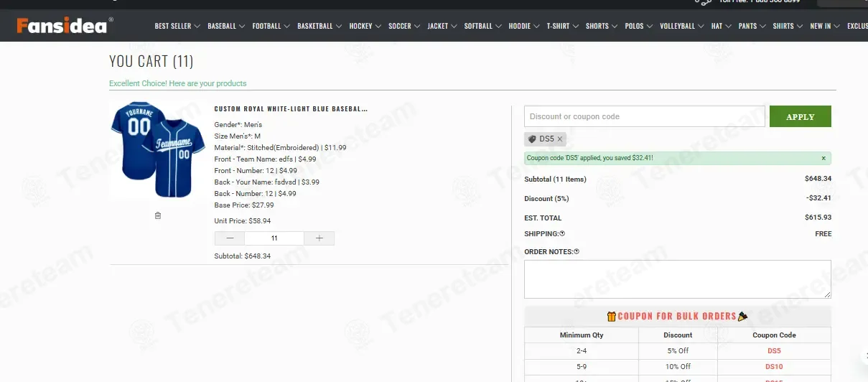Click inside the order notes text area
Image resolution: width=868 pixels, height=382 pixels.
pos(677,279)
